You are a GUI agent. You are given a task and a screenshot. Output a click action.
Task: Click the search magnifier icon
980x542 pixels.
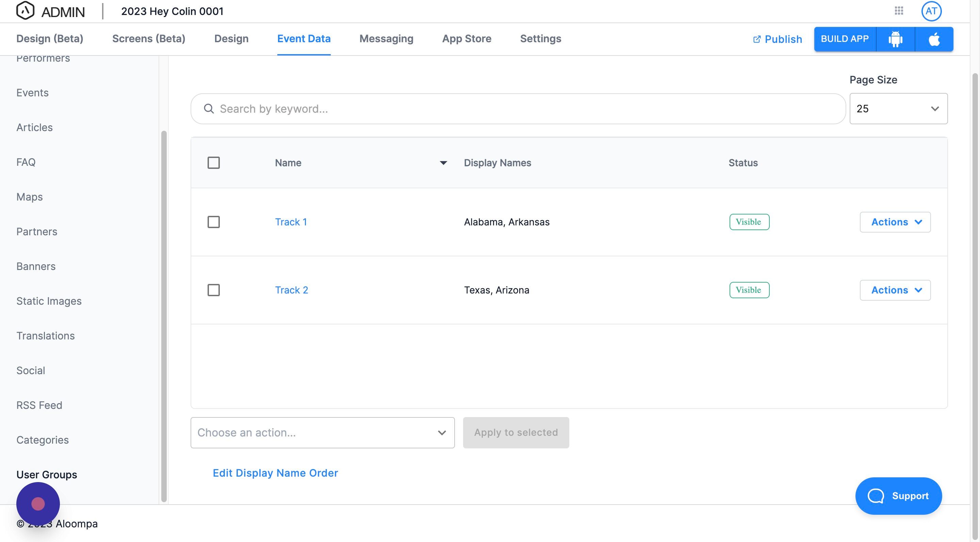(x=209, y=109)
